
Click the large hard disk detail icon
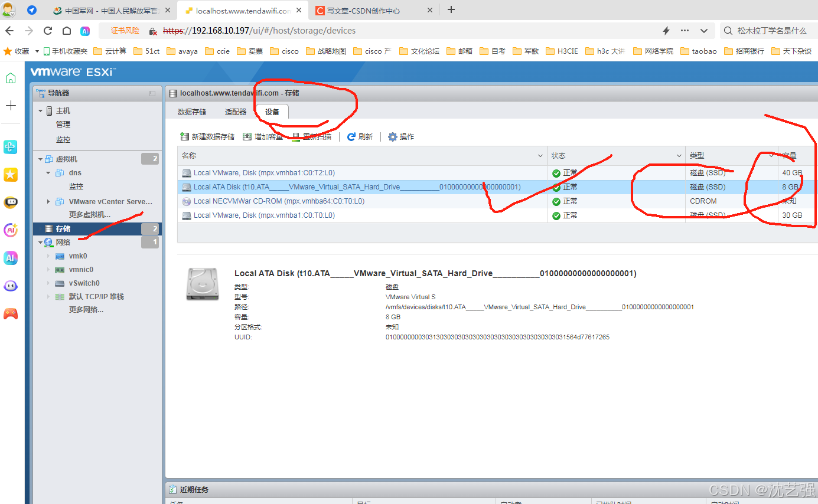(x=203, y=284)
